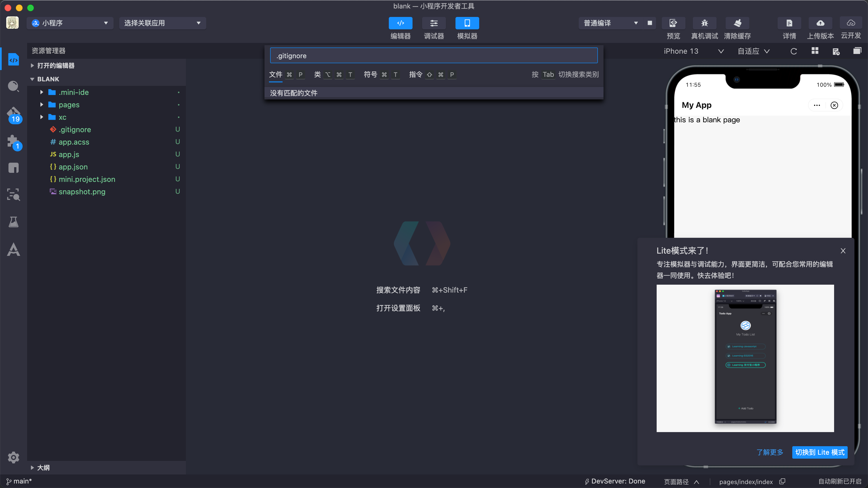Open the search icon in activity bar
Image resolution: width=868 pixels, height=488 pixels.
click(14, 86)
